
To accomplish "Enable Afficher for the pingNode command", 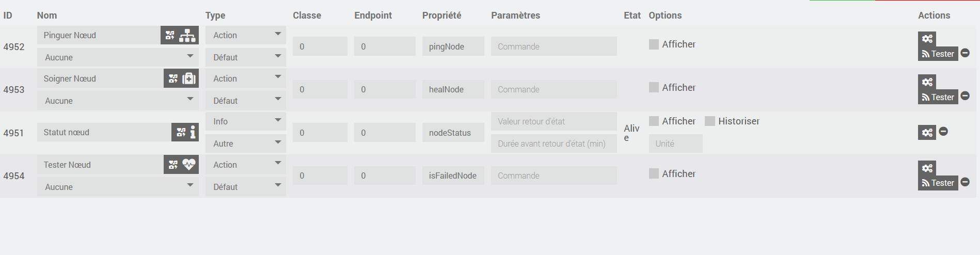I will point(654,44).
